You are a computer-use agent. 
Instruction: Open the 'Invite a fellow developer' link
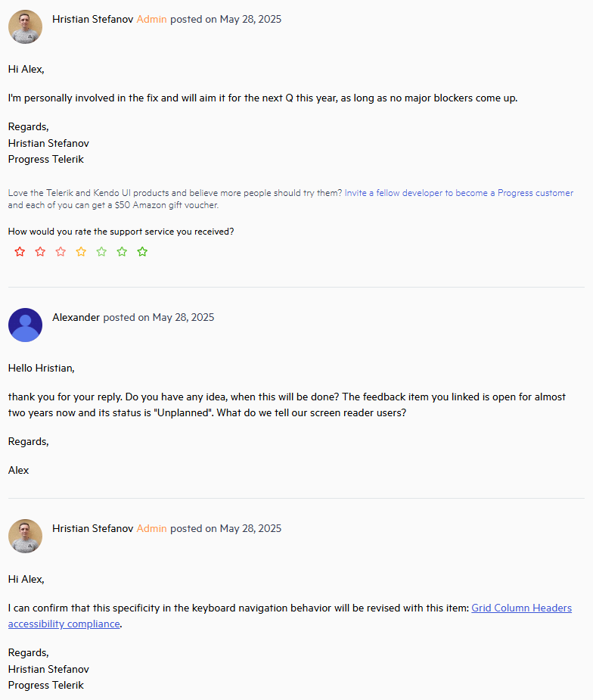click(458, 193)
